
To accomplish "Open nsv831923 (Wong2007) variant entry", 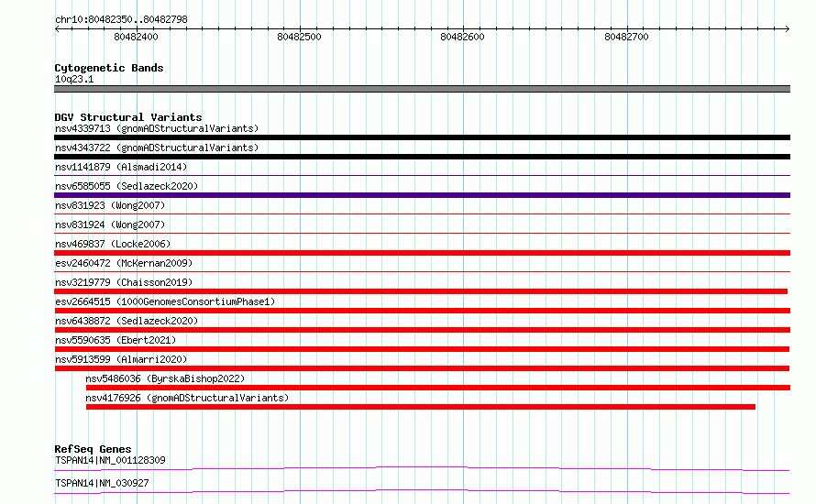I will [x=110, y=205].
